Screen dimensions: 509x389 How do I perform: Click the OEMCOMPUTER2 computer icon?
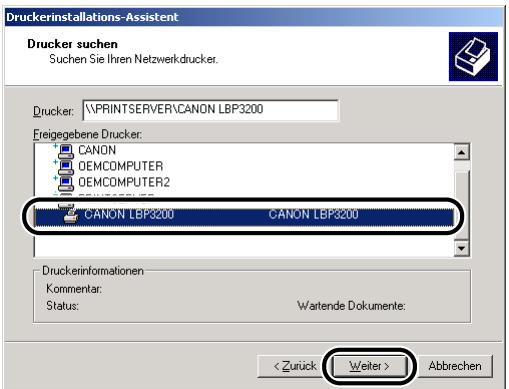click(x=66, y=183)
